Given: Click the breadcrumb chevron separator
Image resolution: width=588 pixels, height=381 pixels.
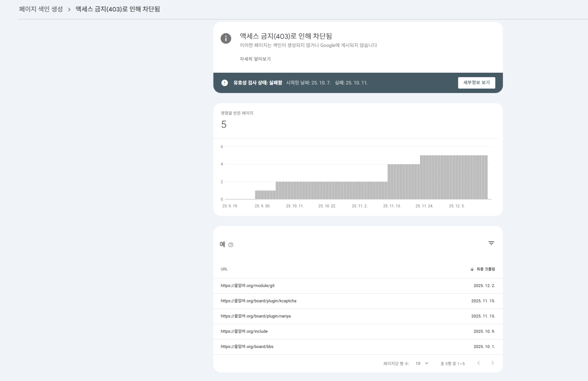Looking at the screenshot, I should 69,10.
